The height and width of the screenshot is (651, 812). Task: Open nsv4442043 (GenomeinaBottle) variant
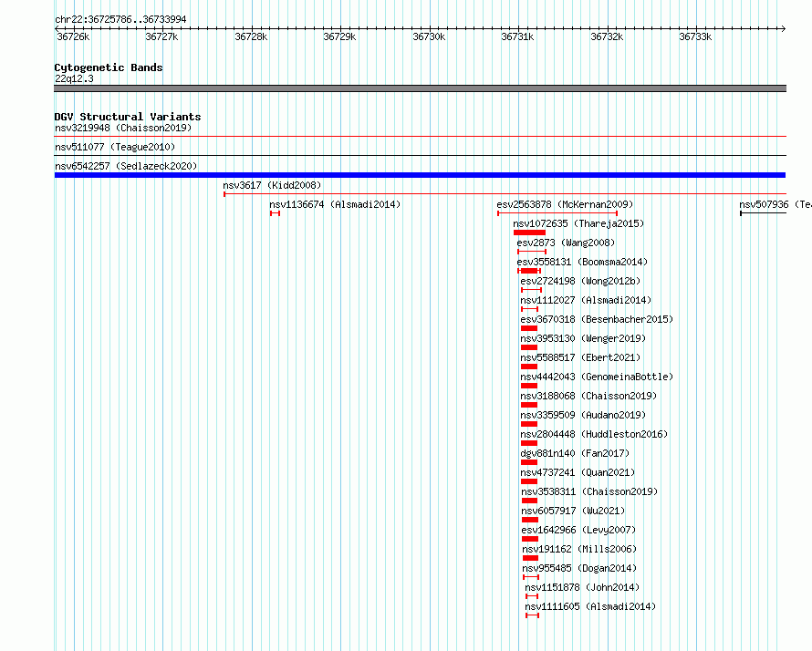click(x=597, y=377)
